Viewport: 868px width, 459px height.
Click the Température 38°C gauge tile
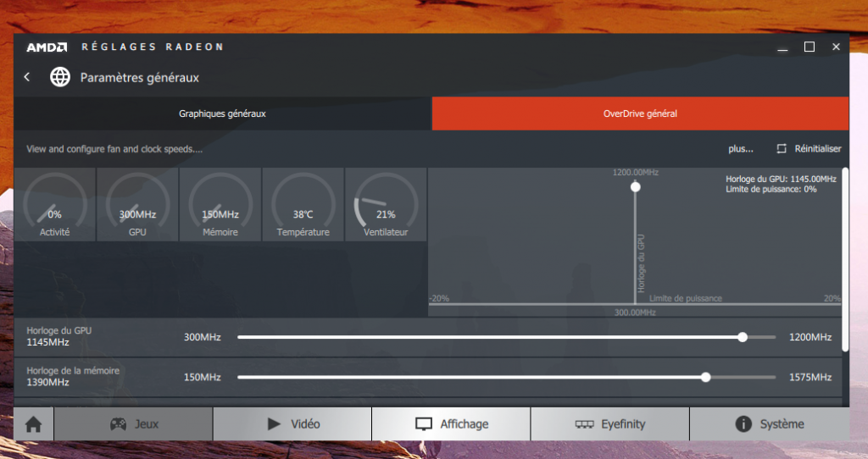tap(303, 205)
